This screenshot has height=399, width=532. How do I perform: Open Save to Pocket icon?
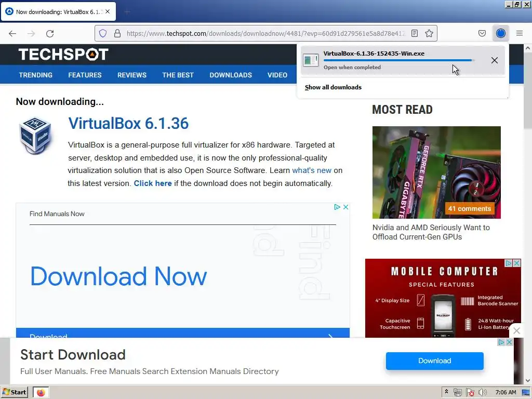tap(482, 33)
